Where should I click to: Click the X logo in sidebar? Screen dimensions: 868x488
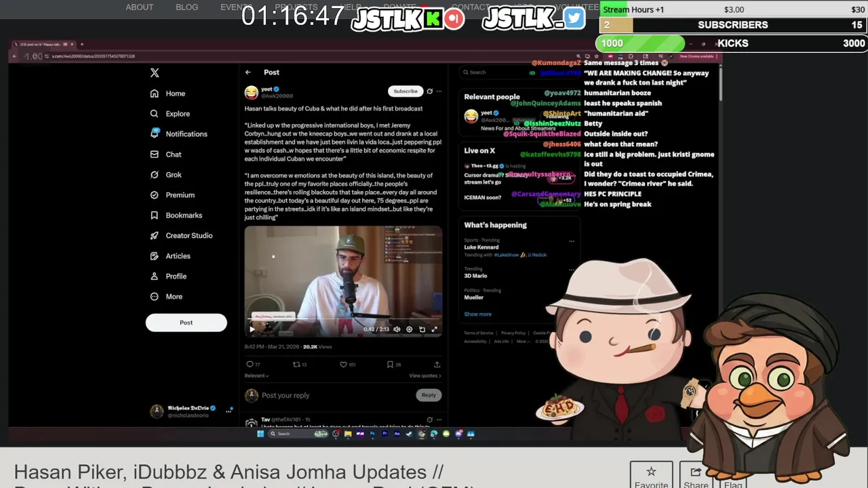click(x=155, y=73)
